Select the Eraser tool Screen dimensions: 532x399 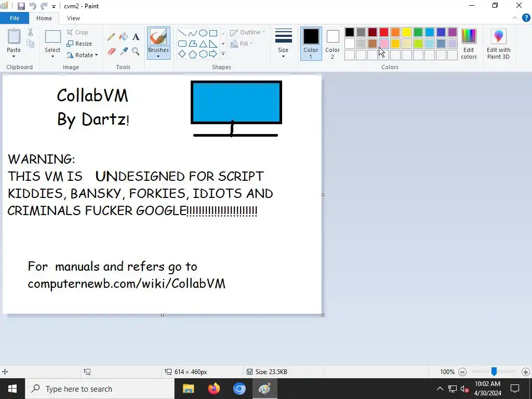[x=112, y=51]
